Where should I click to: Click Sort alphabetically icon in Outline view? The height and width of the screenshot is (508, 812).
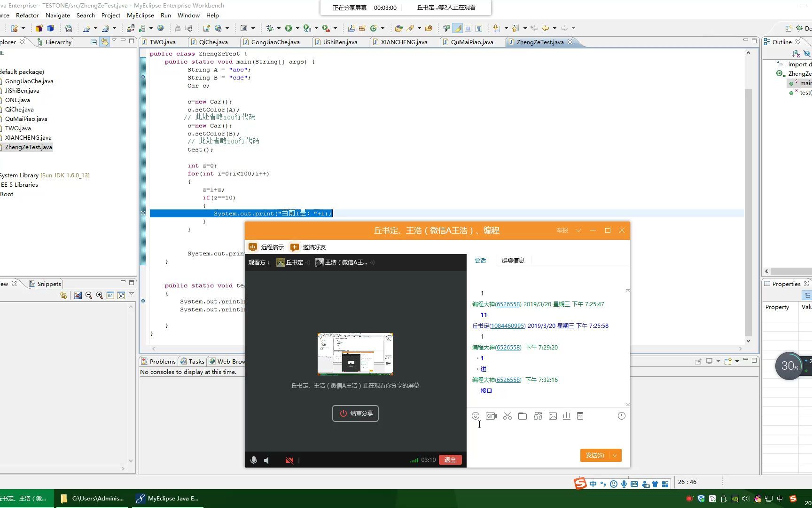click(796, 54)
